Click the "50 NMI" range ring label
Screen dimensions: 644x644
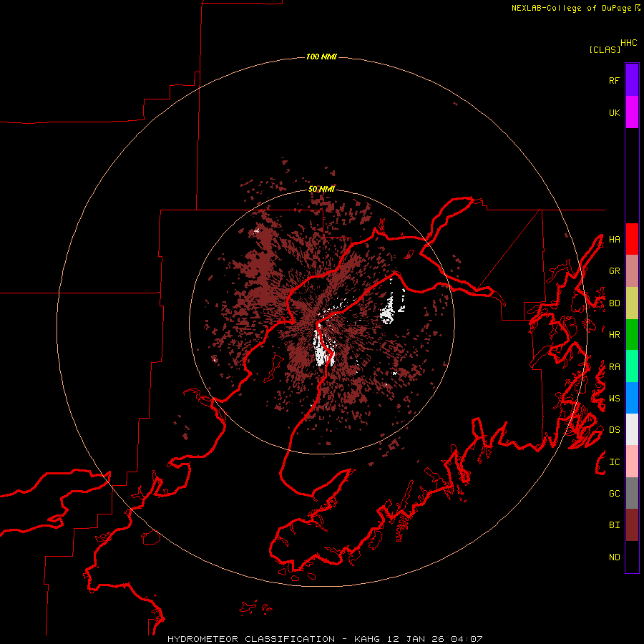point(321,189)
